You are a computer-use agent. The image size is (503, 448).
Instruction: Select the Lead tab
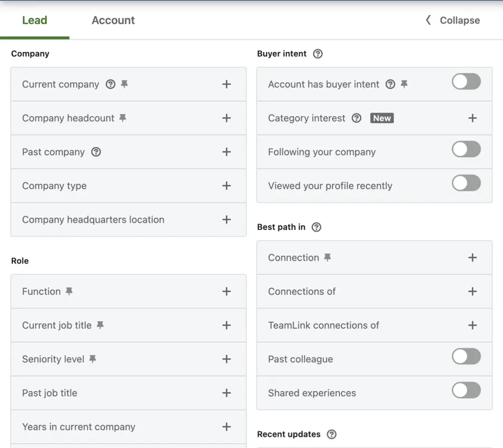35,20
